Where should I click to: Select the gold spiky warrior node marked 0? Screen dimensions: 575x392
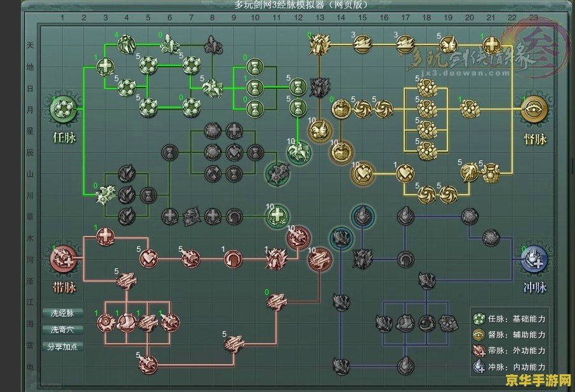pos(319,44)
